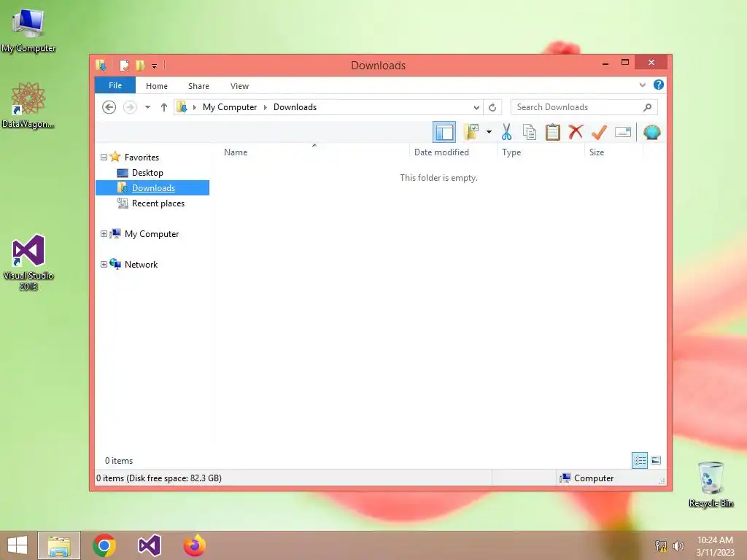Toggle the navigation pane toolbar button
747x560 pixels.
coord(444,133)
